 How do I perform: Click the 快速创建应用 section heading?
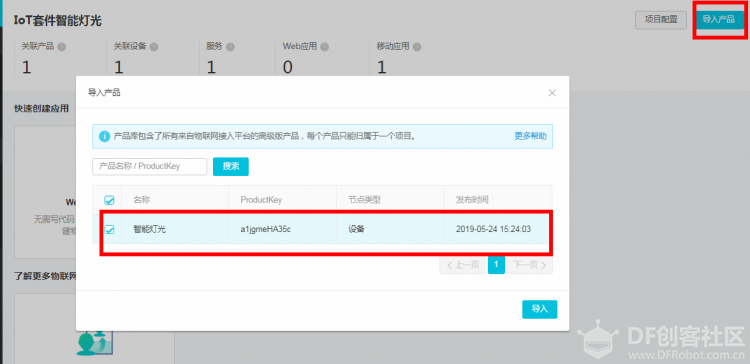[41, 109]
